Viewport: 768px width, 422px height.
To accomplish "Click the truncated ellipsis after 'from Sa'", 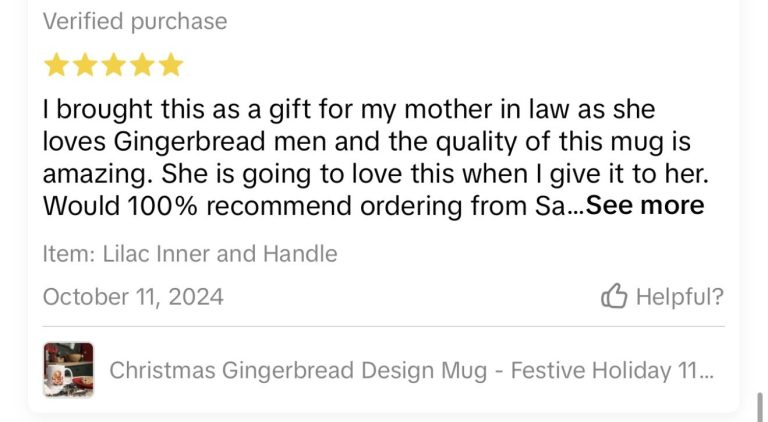I will 576,207.
